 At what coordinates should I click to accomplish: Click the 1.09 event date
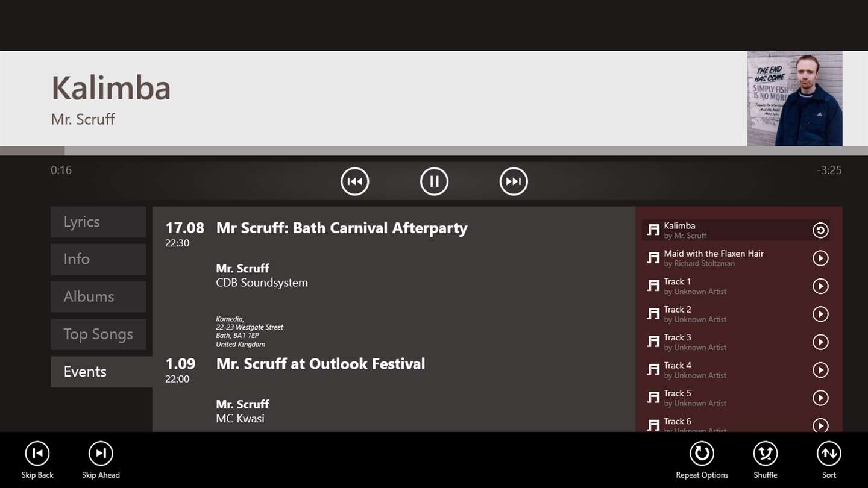[x=181, y=364]
